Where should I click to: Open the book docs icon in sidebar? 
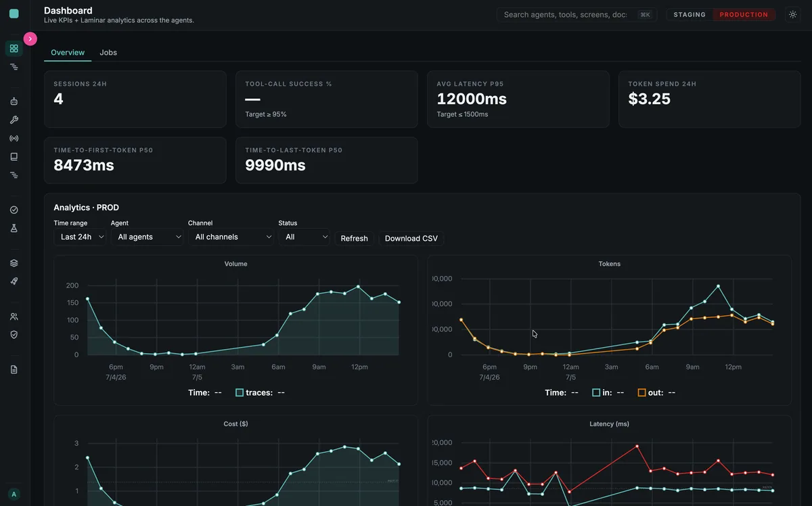(x=14, y=156)
